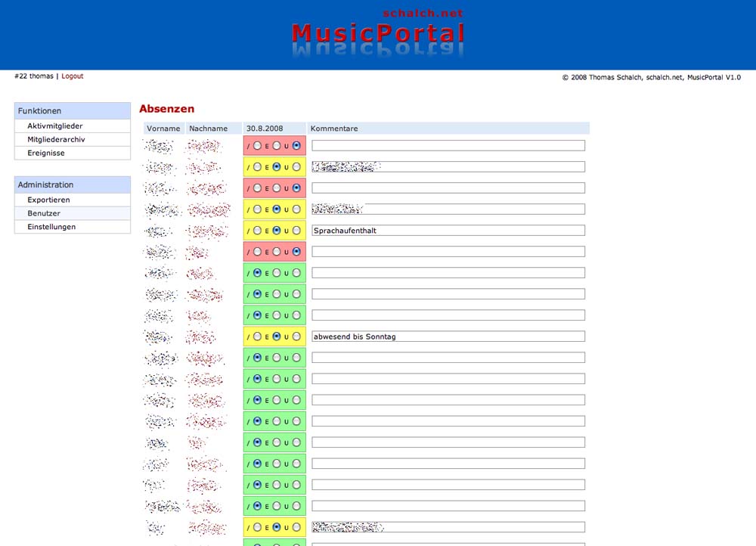
Task: Click the comment field reading "abwesend bis Sonntag"
Action: click(x=448, y=337)
